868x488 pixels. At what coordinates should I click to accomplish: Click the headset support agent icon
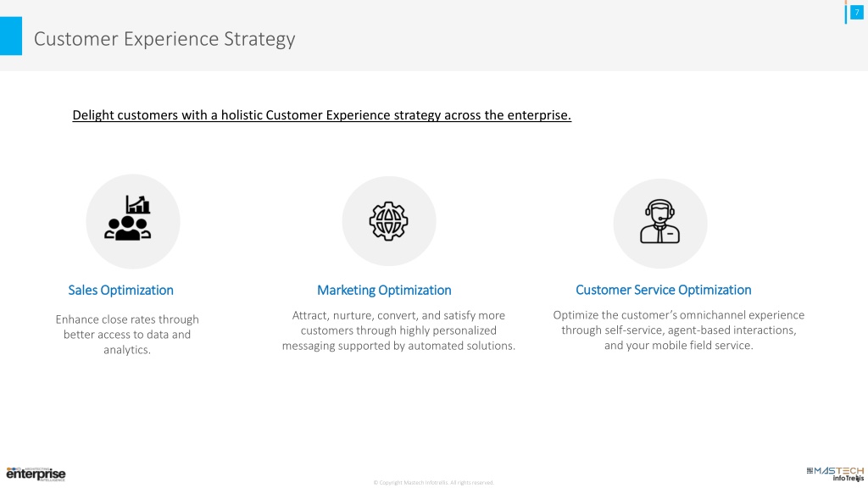tap(659, 221)
